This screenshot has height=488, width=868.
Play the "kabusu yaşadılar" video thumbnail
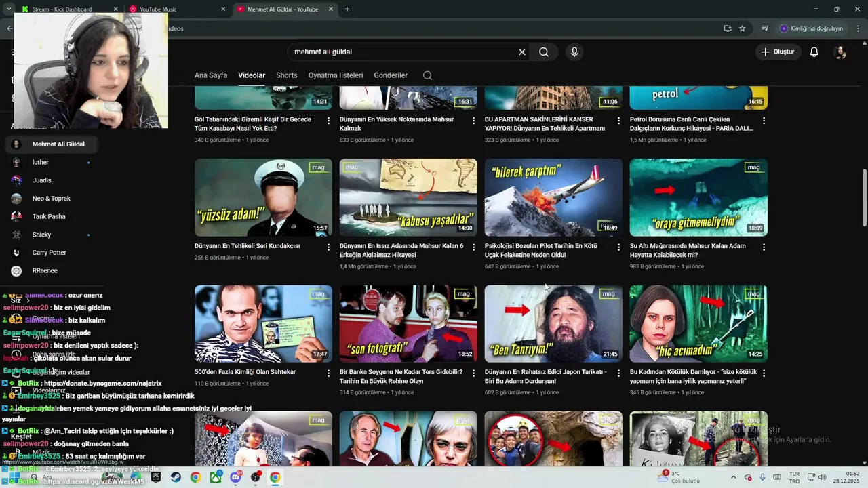pyautogui.click(x=408, y=197)
